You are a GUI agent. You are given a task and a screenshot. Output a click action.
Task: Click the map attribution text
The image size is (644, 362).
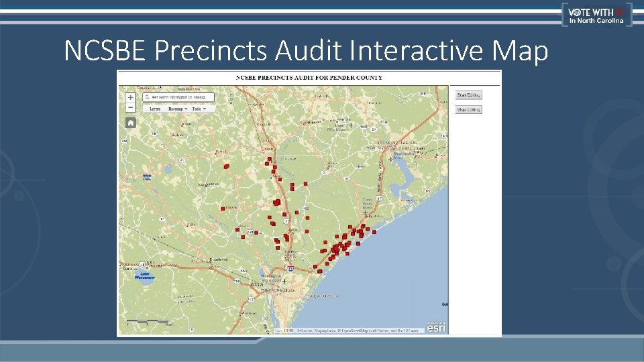(x=349, y=330)
